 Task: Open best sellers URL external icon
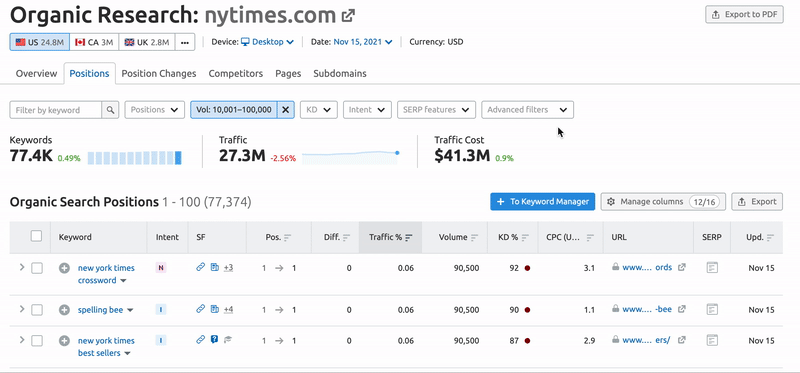682,340
